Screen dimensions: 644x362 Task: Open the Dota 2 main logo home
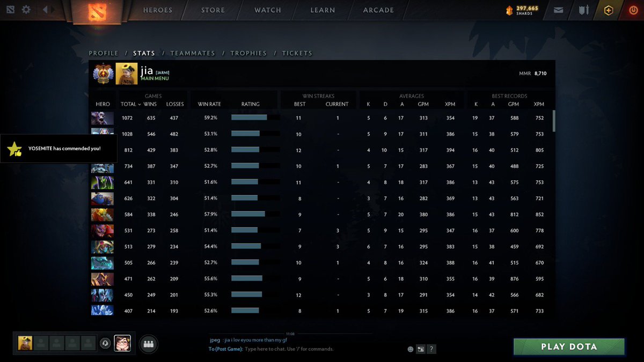97,12
